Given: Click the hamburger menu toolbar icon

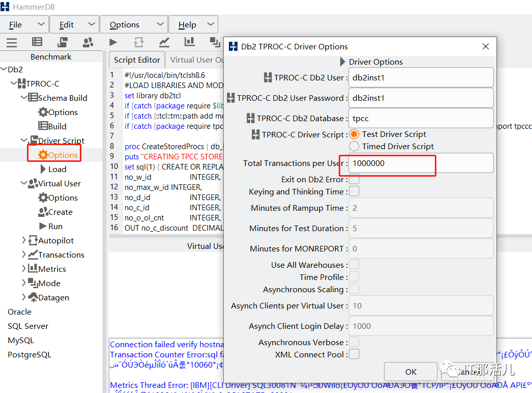Looking at the screenshot, I should coord(12,42).
